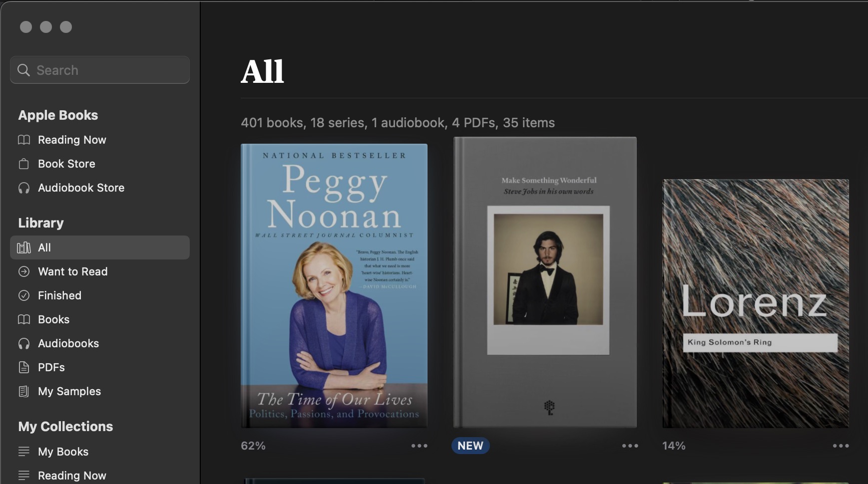Image resolution: width=868 pixels, height=484 pixels.
Task: Close the Books window
Action: (x=26, y=27)
